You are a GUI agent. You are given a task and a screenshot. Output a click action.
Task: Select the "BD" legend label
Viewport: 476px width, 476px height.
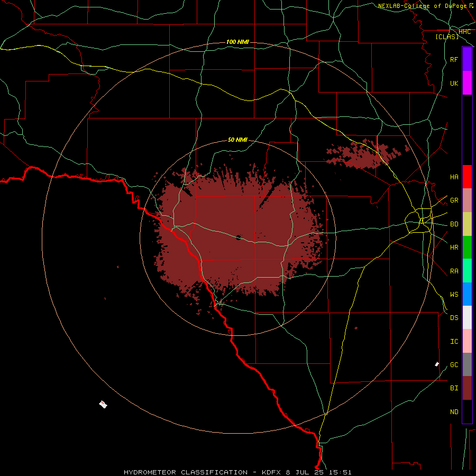click(454, 224)
